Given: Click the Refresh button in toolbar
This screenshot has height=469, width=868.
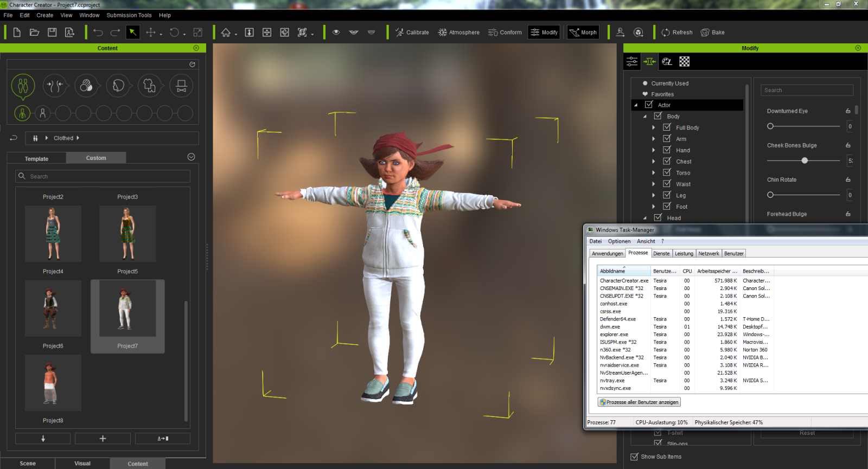Looking at the screenshot, I should 676,33.
